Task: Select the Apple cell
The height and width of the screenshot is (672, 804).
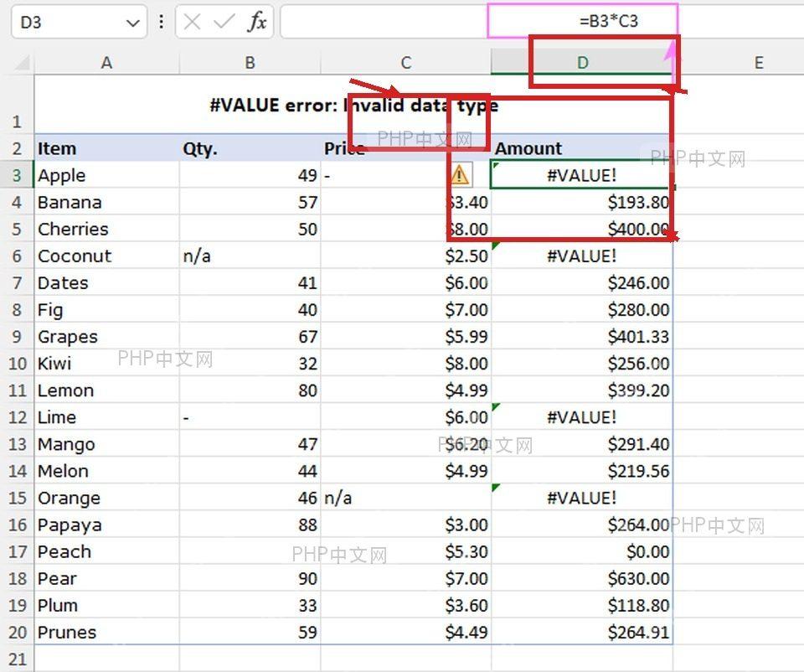Action: point(106,175)
